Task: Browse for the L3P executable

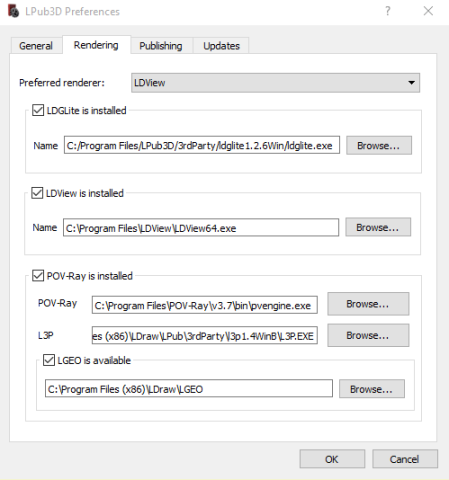Action: (368, 335)
